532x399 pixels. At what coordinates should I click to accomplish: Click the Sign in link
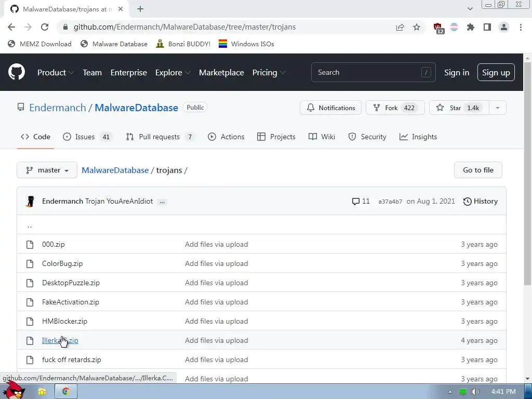457,73
